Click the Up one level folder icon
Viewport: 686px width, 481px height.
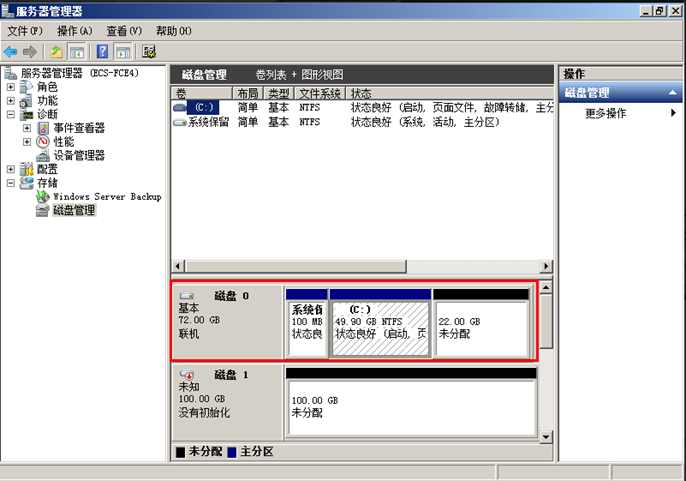point(56,52)
